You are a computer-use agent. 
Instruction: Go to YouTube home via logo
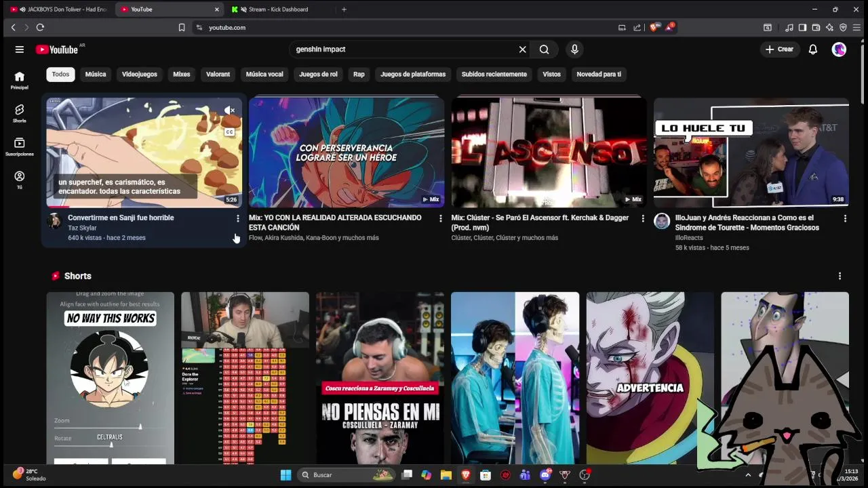[57, 49]
